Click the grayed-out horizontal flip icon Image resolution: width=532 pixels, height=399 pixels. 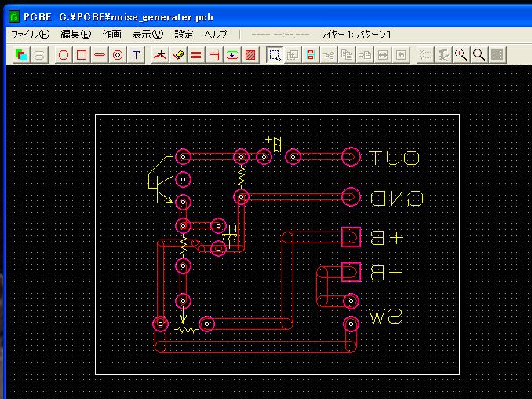pyautogui.click(x=383, y=55)
